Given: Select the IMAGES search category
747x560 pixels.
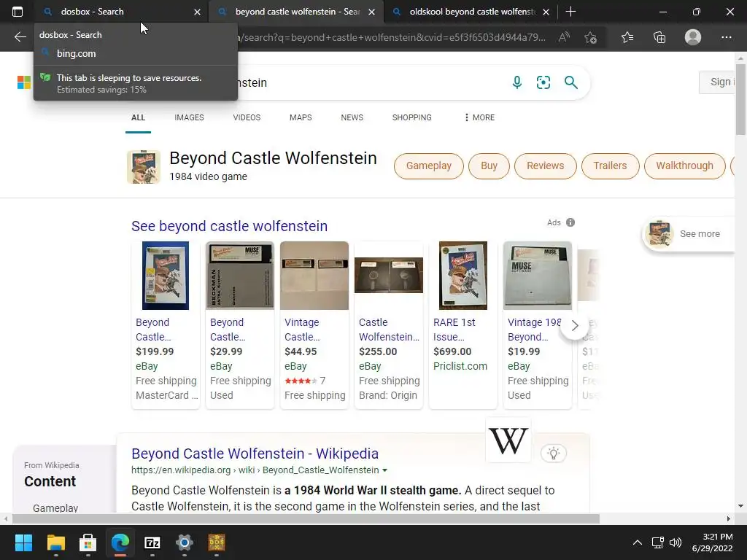Looking at the screenshot, I should tap(189, 117).
